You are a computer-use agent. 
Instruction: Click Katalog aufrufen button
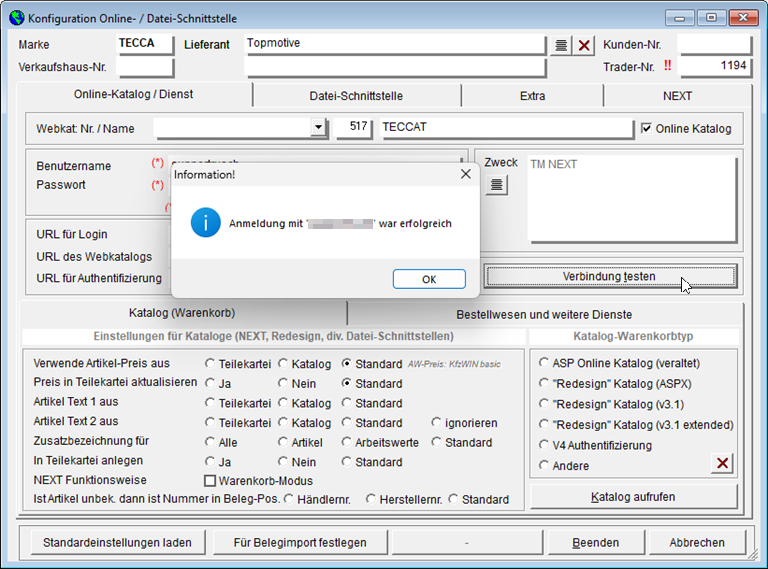click(633, 497)
